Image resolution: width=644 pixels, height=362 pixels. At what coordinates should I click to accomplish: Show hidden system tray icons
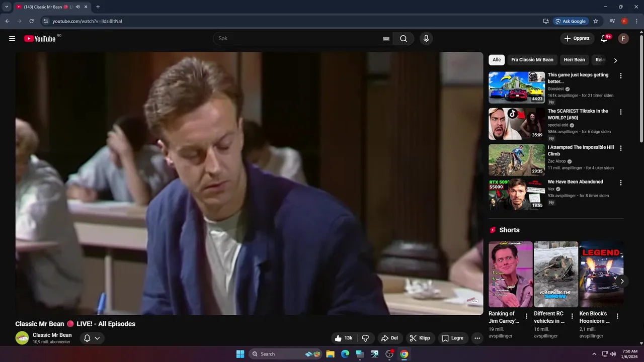click(594, 354)
